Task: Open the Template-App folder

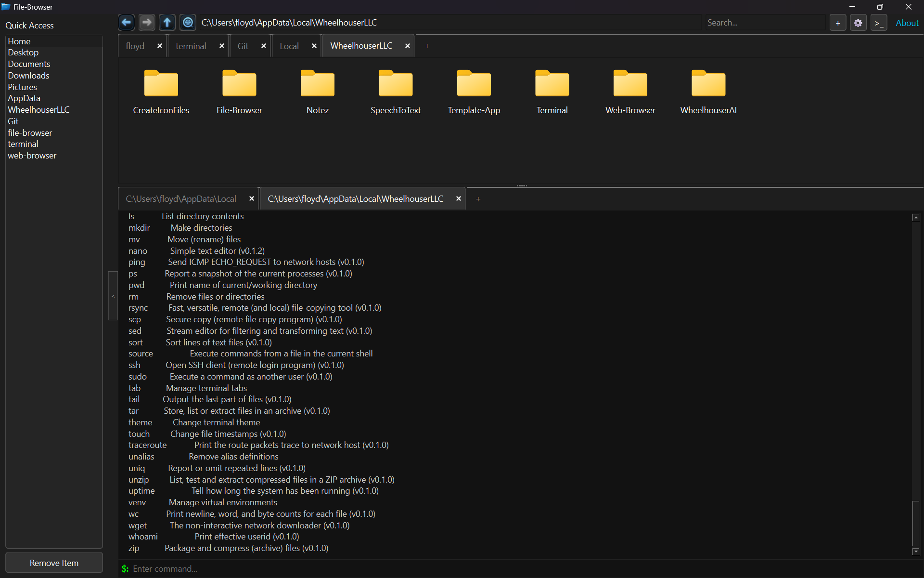Action: tap(474, 92)
